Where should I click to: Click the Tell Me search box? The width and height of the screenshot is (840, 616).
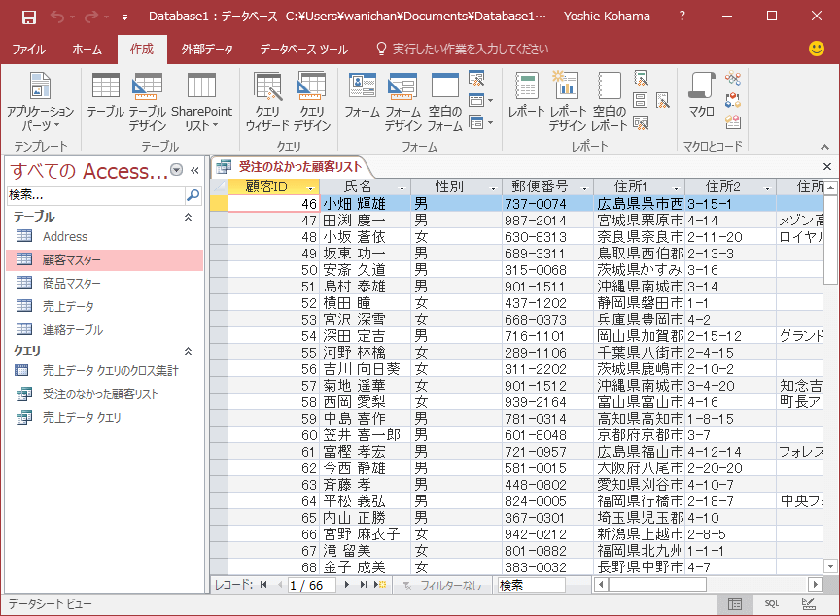click(x=463, y=50)
